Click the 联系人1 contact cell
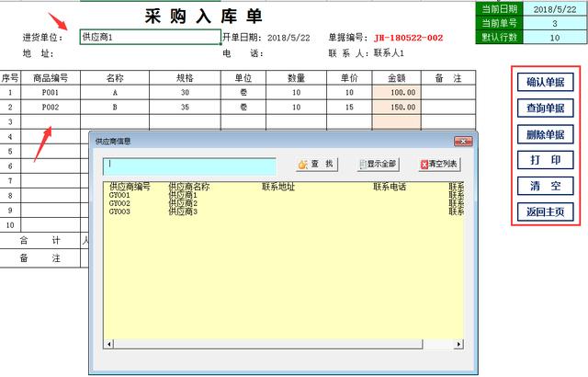This screenshot has width=588, height=377. pyautogui.click(x=389, y=53)
